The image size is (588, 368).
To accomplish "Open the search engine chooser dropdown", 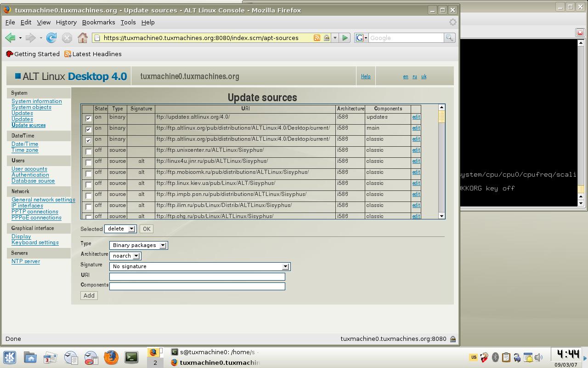I will (x=362, y=38).
